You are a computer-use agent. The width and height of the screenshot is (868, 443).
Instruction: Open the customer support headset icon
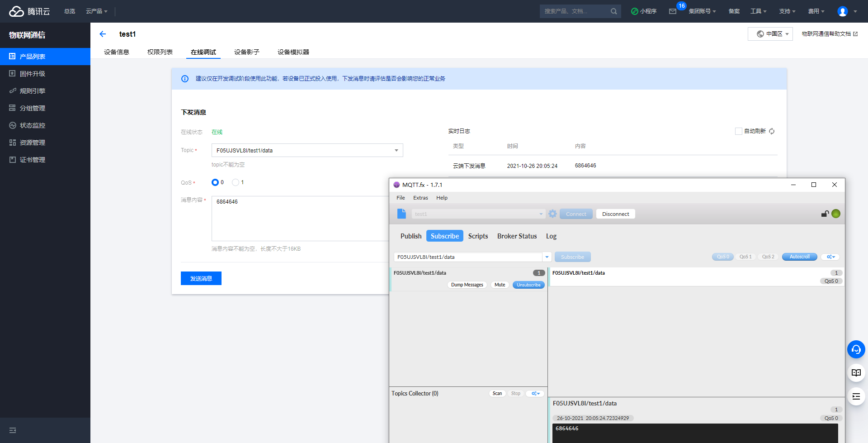click(x=856, y=349)
